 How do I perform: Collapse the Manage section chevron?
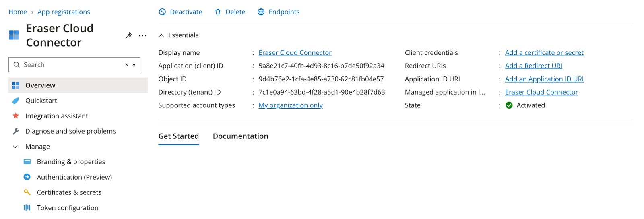pyautogui.click(x=15, y=147)
